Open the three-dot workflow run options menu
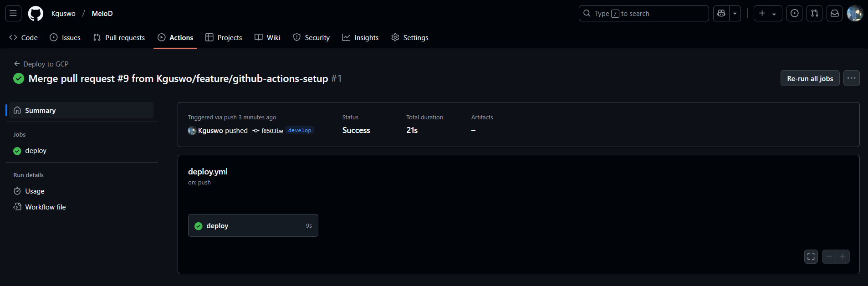Image resolution: width=868 pixels, height=286 pixels. 852,78
